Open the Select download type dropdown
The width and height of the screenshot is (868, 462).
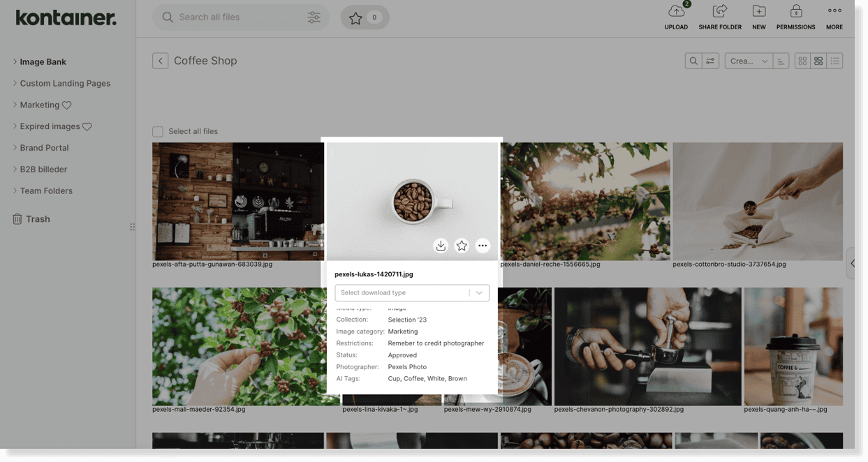(411, 292)
